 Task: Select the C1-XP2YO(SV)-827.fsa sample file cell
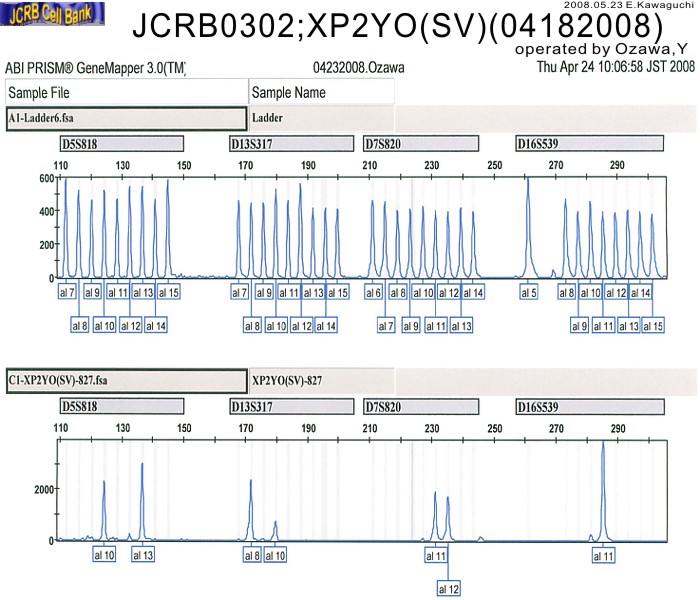point(125,381)
